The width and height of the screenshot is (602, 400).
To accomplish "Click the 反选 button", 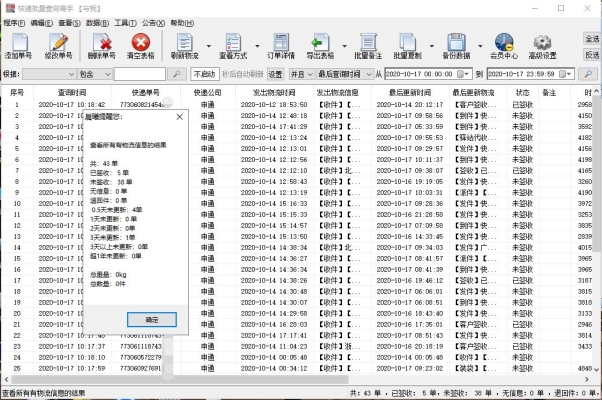I will (592, 55).
